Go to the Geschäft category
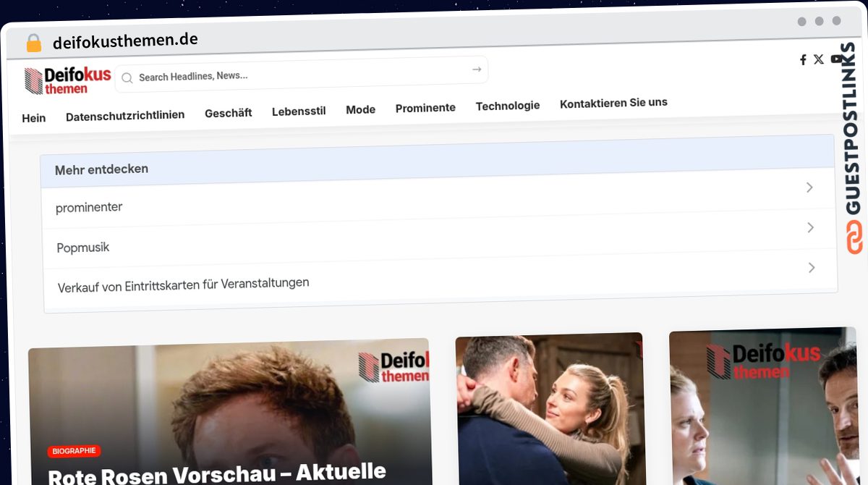This screenshot has height=485, width=868. coord(229,113)
